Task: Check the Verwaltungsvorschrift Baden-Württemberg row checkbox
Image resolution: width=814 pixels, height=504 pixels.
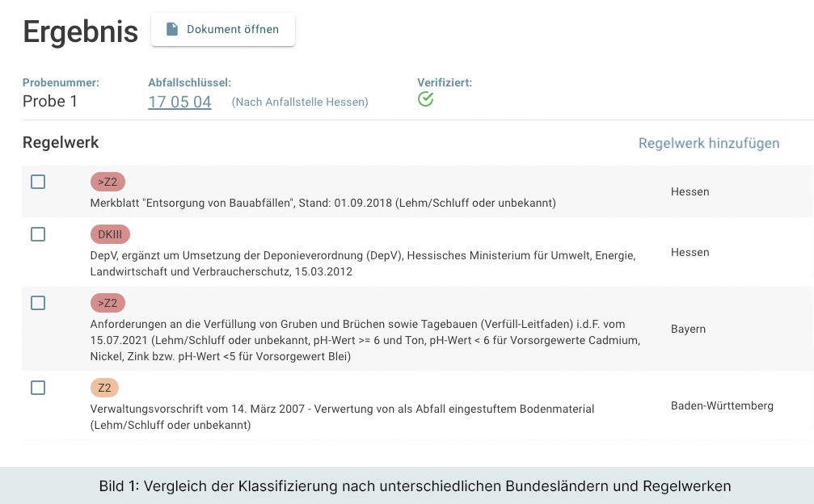Action: (x=38, y=388)
